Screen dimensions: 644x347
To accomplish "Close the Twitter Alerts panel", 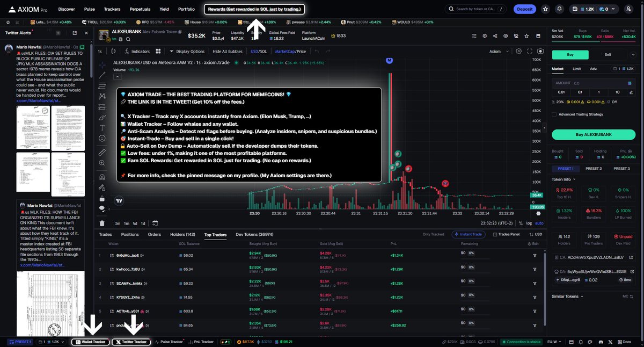I will click(86, 33).
